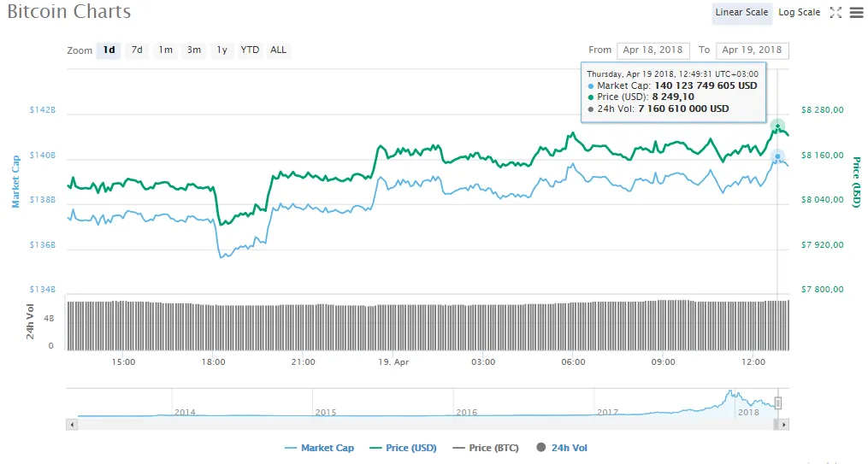The height and width of the screenshot is (464, 868).
Task: Click the blue market cap point marker
Action: [777, 156]
